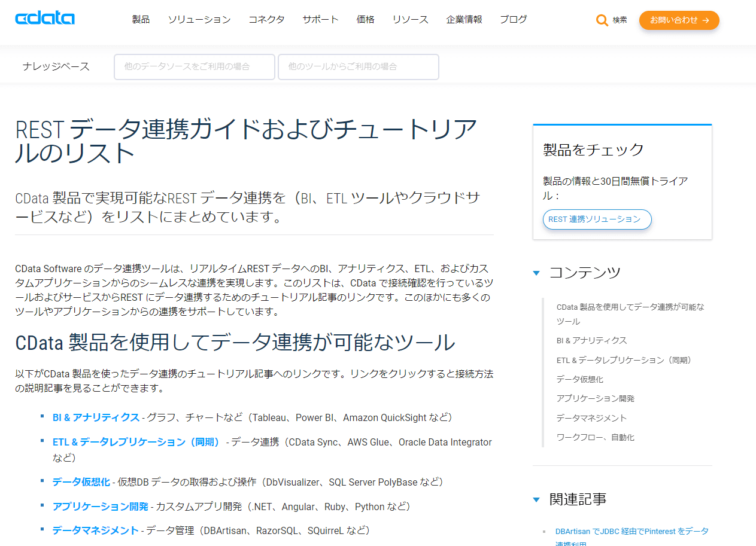Open the サポート menu

point(320,20)
